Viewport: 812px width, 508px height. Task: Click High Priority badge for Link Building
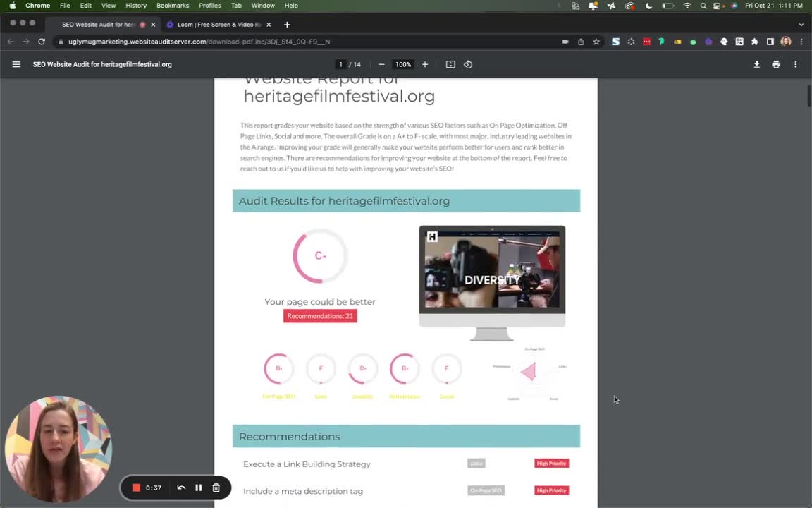coord(551,464)
